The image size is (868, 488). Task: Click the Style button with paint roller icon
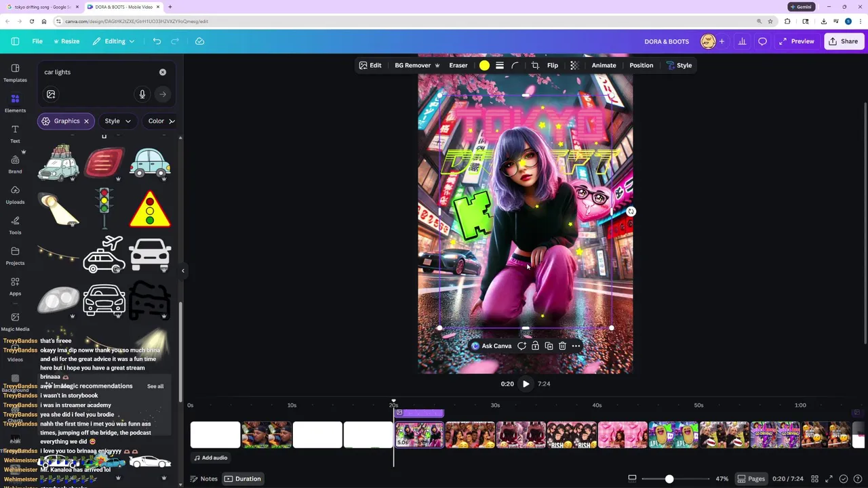tap(679, 65)
